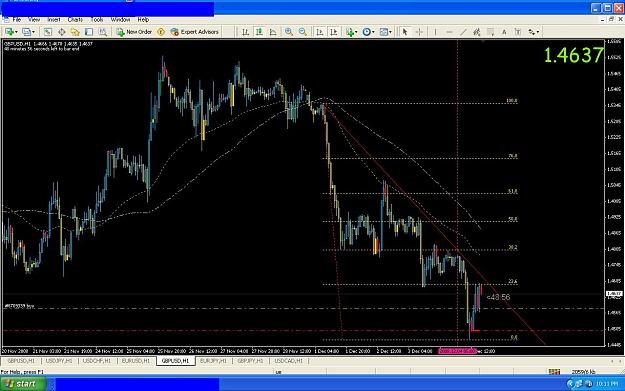
Task: Click the large green 1.4637 price text
Action: (x=574, y=55)
